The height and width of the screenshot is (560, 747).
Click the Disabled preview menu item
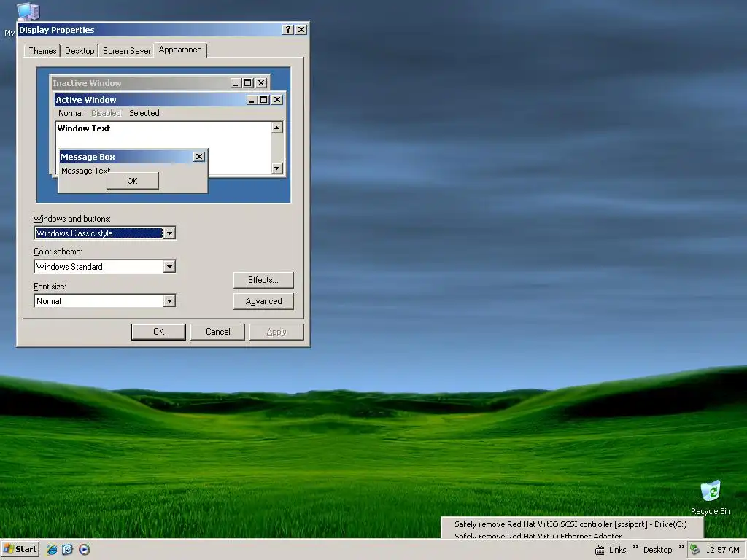pos(106,113)
